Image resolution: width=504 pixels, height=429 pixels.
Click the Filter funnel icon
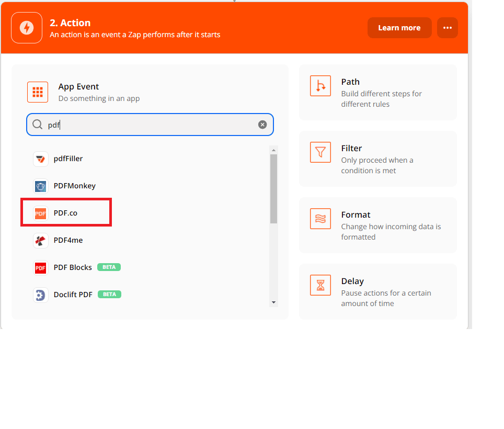click(320, 152)
